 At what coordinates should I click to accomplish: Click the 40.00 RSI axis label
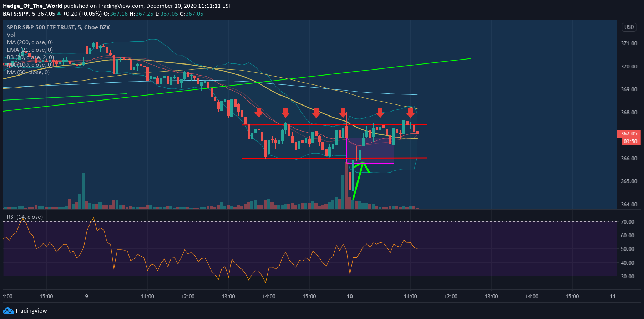click(x=628, y=263)
